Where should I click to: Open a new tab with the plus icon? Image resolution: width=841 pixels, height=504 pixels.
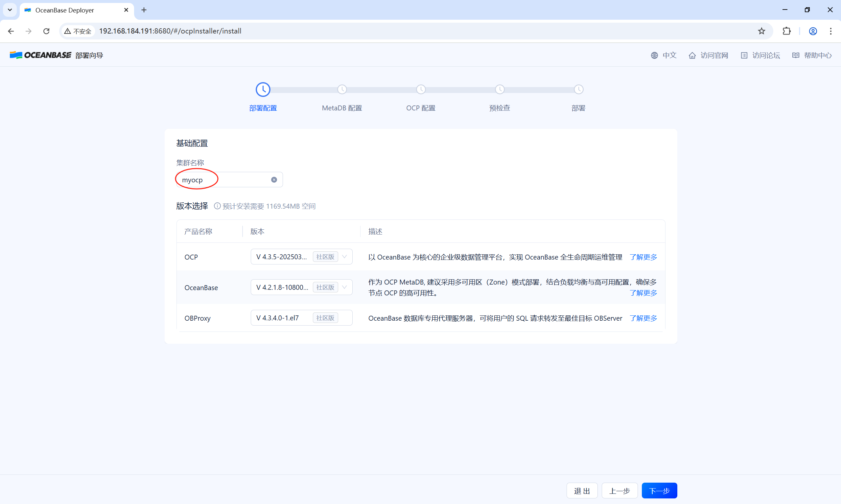pyautogui.click(x=144, y=10)
